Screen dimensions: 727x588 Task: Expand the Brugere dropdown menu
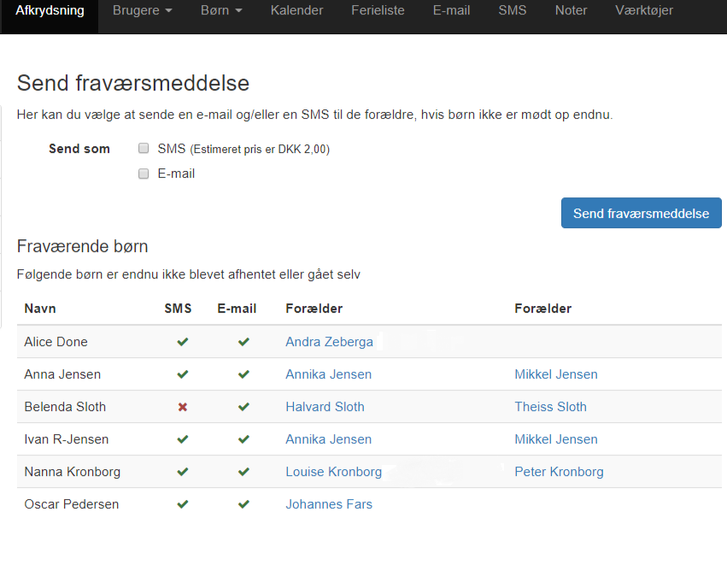pos(143,10)
